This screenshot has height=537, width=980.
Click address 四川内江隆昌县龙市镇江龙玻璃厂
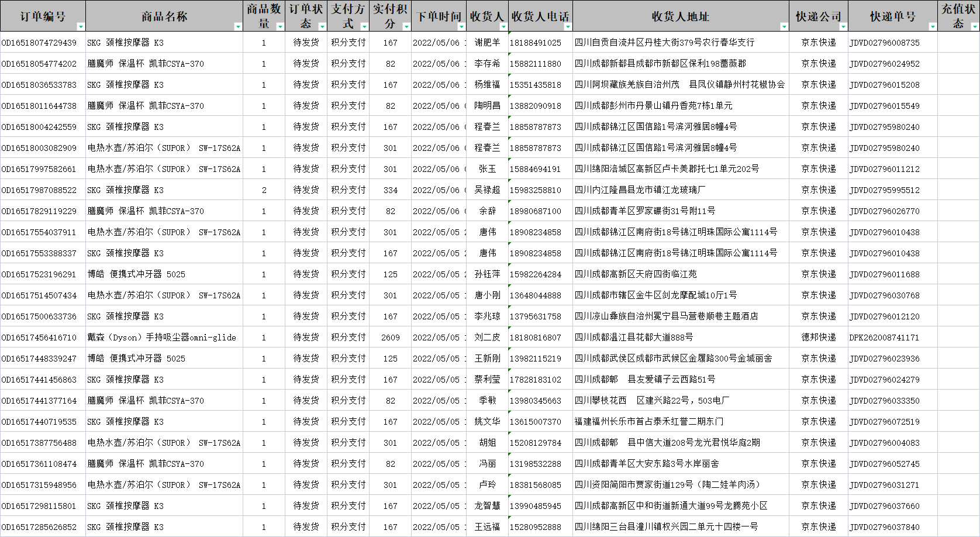click(681, 190)
